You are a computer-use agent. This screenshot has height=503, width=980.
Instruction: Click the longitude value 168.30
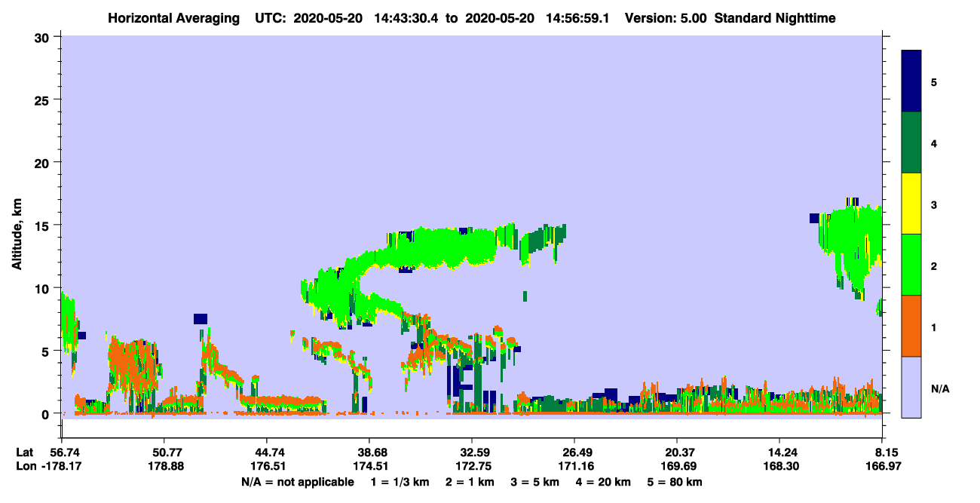tap(780, 466)
